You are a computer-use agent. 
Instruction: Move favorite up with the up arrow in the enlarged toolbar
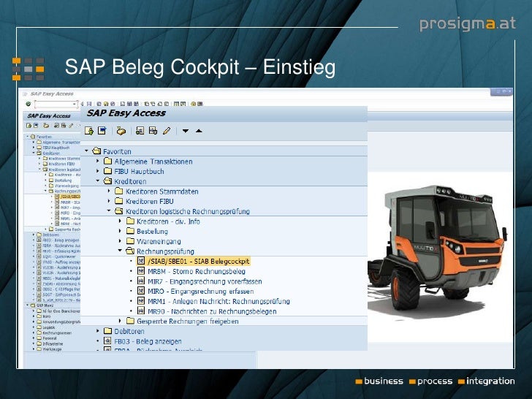199,131
